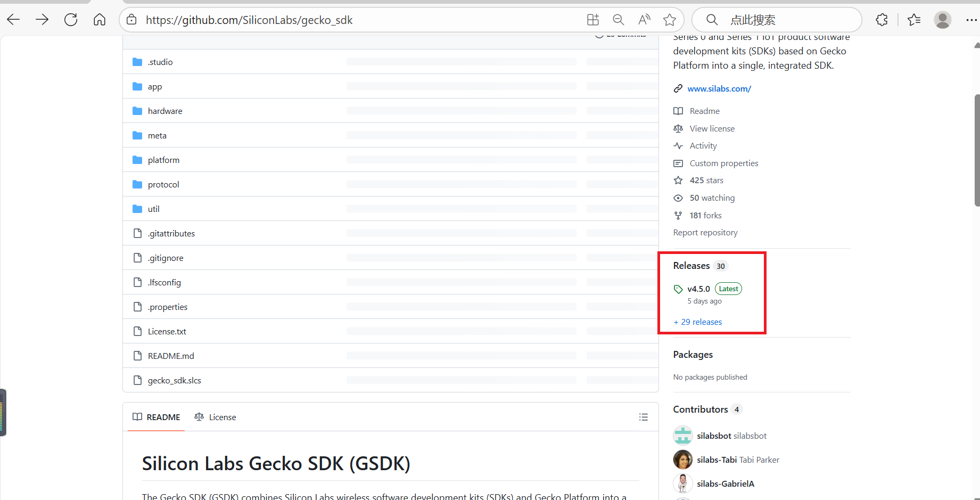This screenshot has width=980, height=500.
Task: Click Report repository link
Action: (x=705, y=232)
